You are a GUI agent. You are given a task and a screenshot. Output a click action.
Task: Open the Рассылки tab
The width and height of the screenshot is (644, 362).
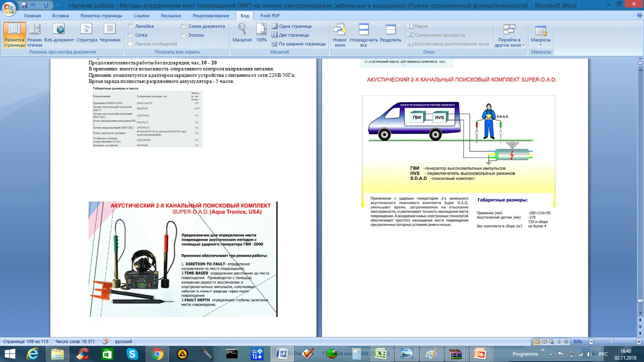[x=171, y=16]
